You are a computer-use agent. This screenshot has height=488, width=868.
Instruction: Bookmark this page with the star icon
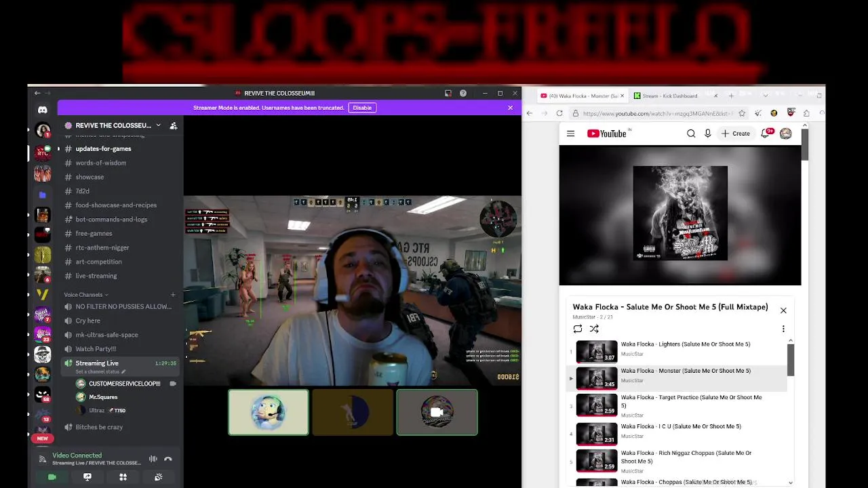pyautogui.click(x=742, y=113)
